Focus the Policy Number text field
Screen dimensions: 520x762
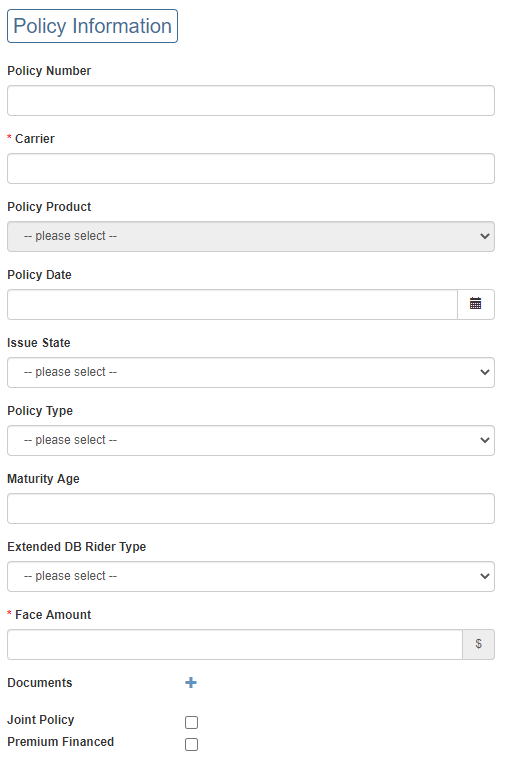point(251,101)
